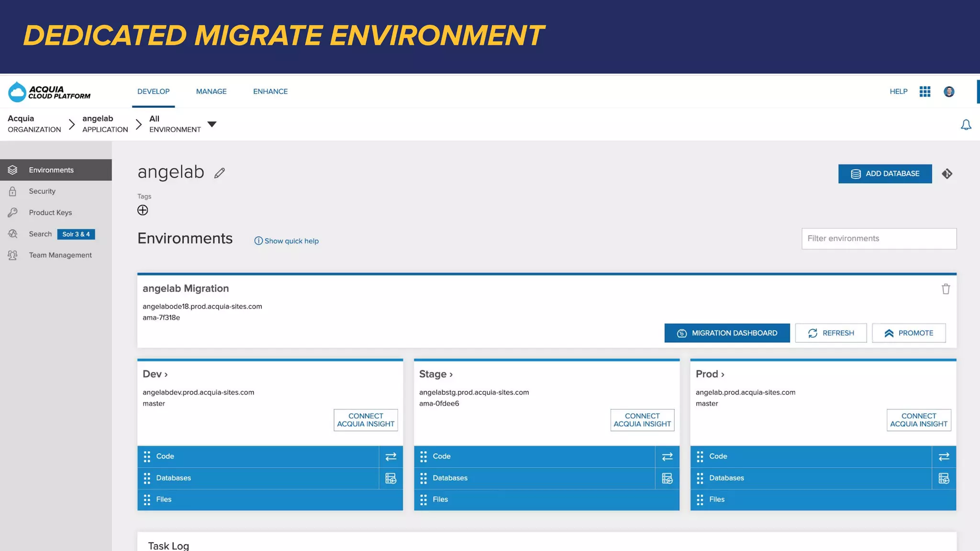Grab the Stage Databases drag handle

(x=423, y=478)
